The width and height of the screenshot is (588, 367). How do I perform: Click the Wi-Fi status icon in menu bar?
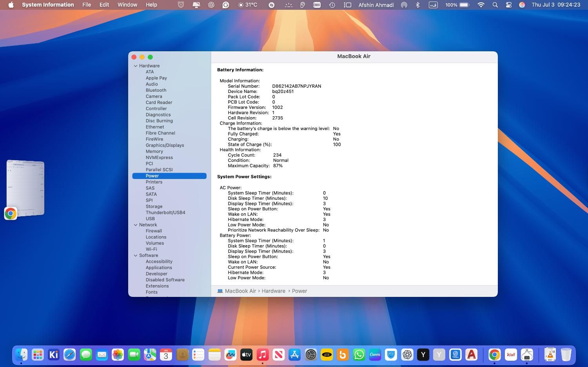(x=481, y=5)
